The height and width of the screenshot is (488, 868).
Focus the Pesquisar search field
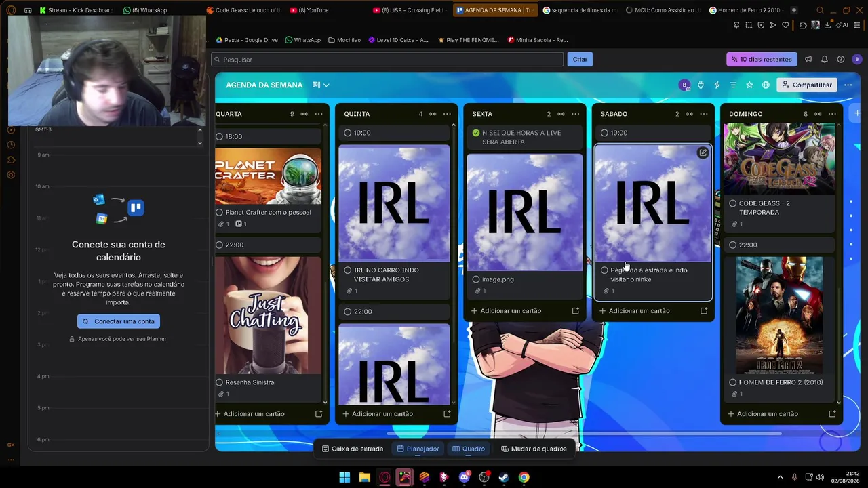pyautogui.click(x=387, y=60)
